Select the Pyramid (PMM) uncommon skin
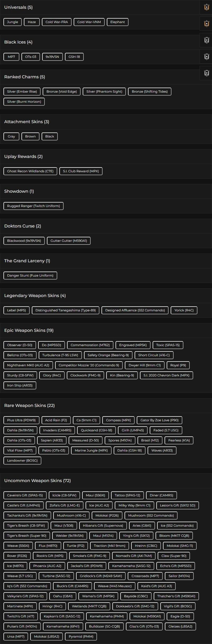 coord(81,637)
